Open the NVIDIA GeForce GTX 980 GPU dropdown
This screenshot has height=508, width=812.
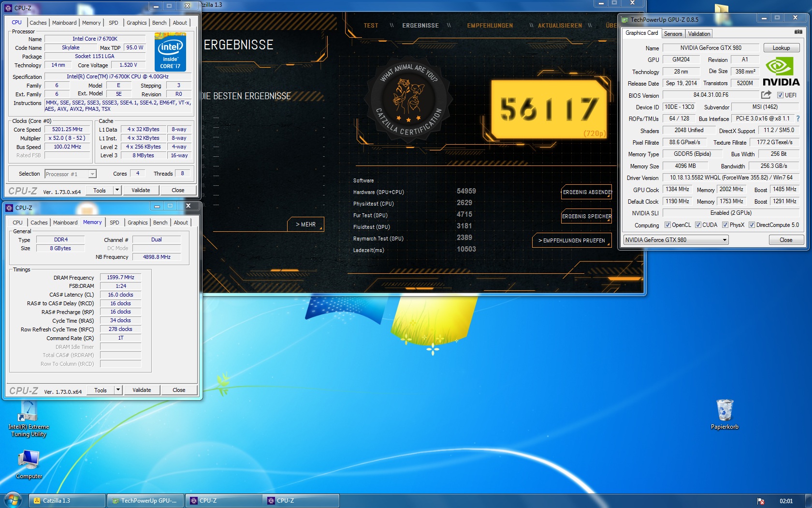tap(676, 240)
